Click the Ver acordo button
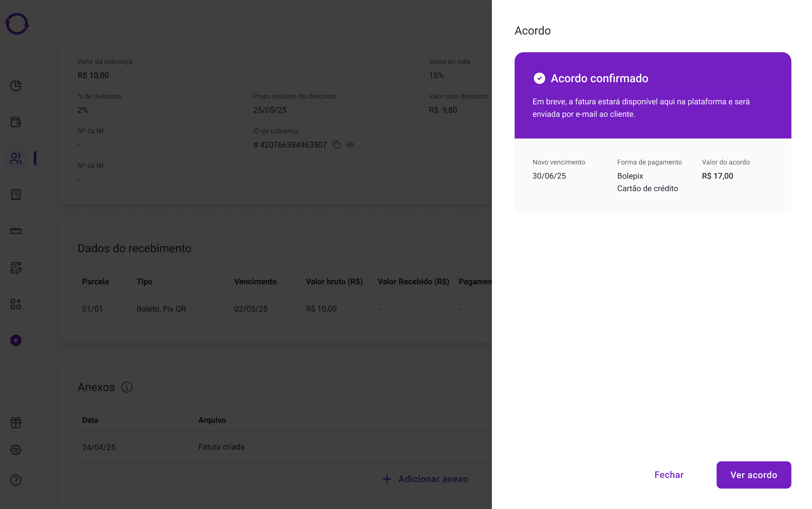The image size is (812, 509). coord(753,475)
